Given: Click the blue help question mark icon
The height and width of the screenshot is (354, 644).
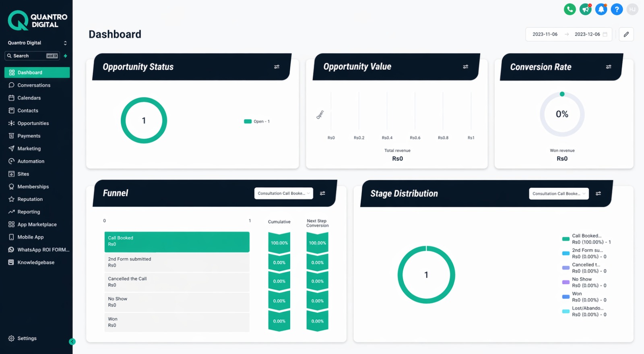Looking at the screenshot, I should point(617,9).
